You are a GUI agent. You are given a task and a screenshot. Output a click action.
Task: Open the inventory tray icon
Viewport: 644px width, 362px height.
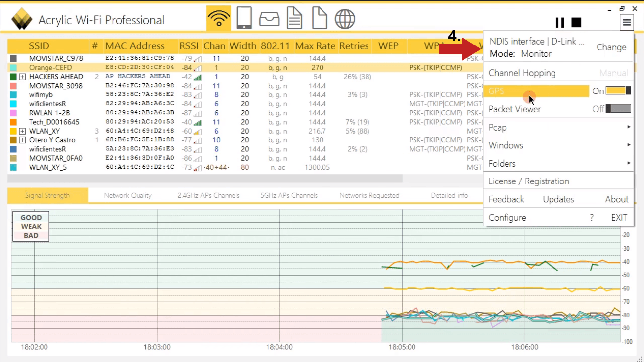click(x=270, y=19)
